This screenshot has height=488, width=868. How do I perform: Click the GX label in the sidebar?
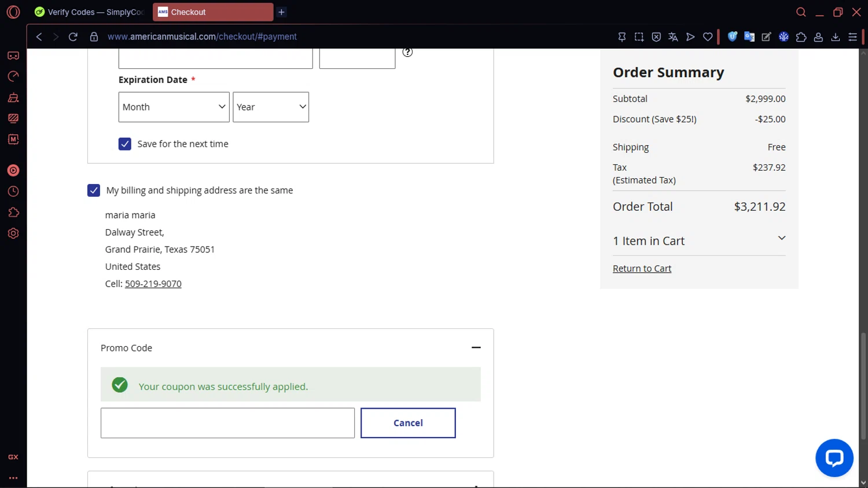[x=13, y=457]
